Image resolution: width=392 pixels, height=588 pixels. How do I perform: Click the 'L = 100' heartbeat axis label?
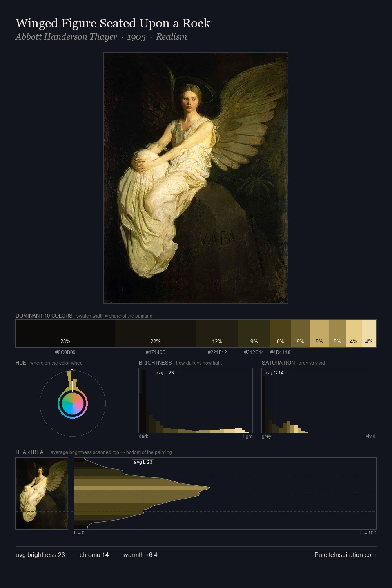point(368,532)
